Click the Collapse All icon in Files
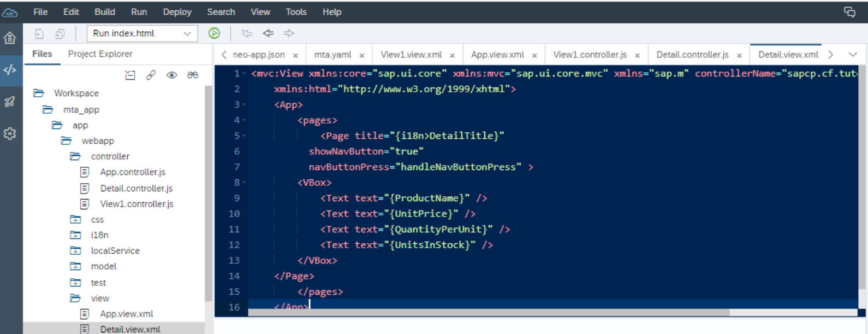This screenshot has width=868, height=334. tap(130, 75)
